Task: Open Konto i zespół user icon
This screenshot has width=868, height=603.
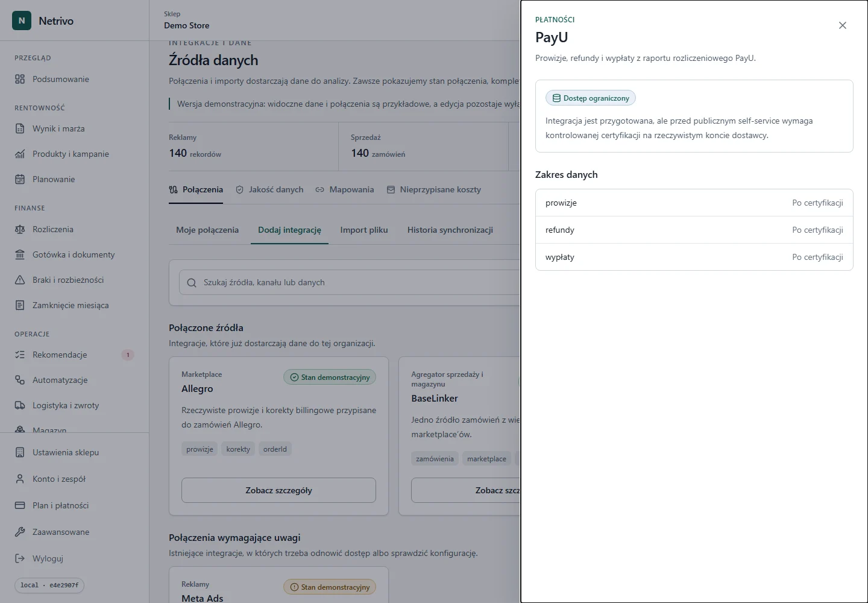Action: [x=20, y=479]
